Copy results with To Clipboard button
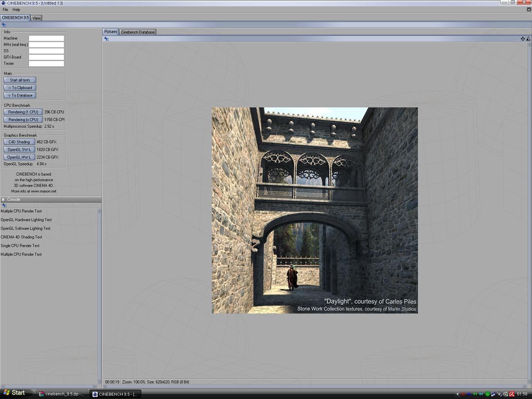The height and width of the screenshot is (399, 532). (20, 88)
